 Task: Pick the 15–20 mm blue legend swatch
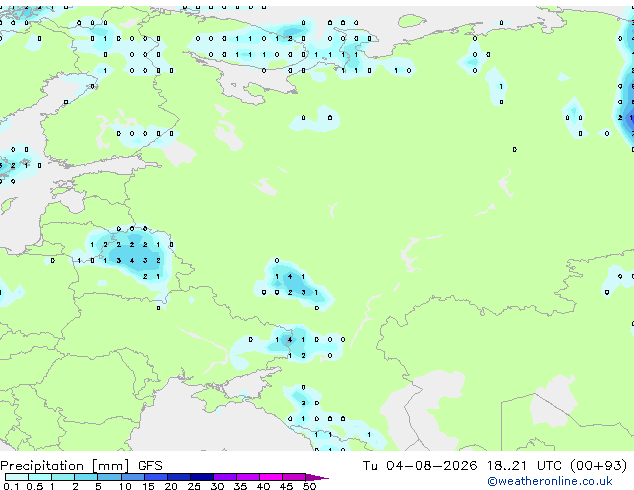(156, 477)
